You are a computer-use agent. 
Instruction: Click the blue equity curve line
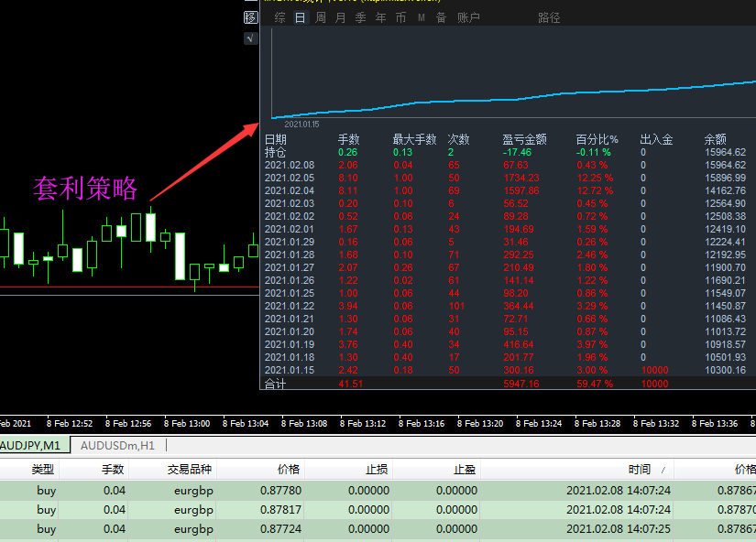point(514,100)
